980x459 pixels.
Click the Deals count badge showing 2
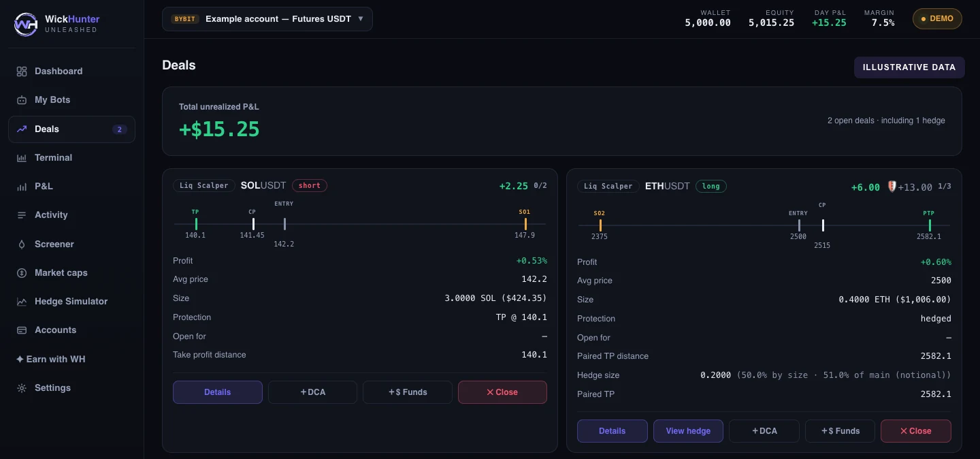[120, 129]
